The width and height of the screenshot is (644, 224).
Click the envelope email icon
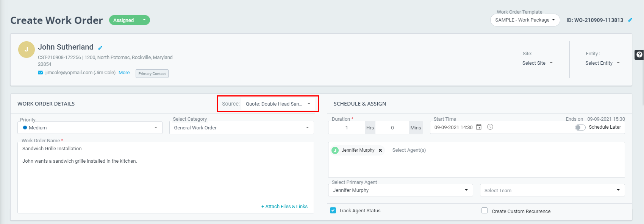pyautogui.click(x=40, y=73)
